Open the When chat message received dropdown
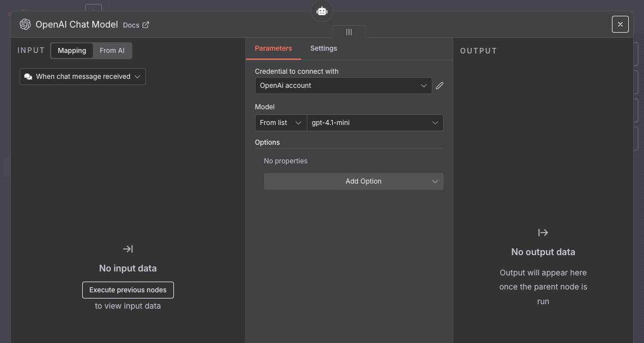The image size is (644, 343). (83, 77)
